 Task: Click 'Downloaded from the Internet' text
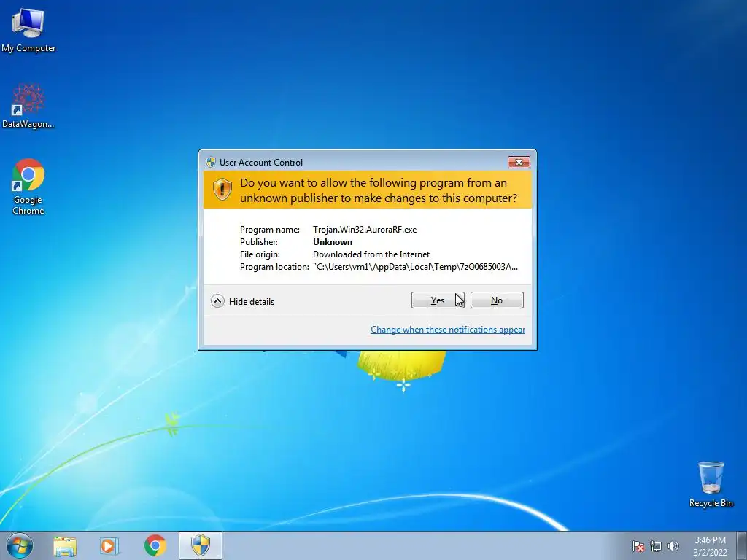[371, 254]
